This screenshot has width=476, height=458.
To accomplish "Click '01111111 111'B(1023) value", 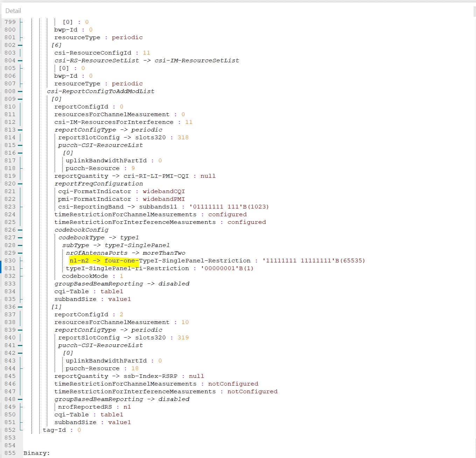I will click(229, 207).
